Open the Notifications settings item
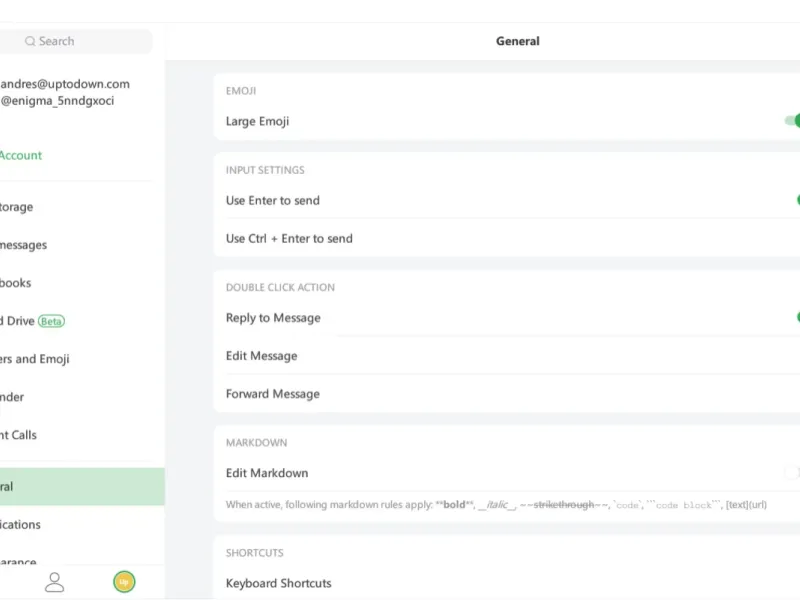The image size is (800, 600). pyautogui.click(x=82, y=524)
